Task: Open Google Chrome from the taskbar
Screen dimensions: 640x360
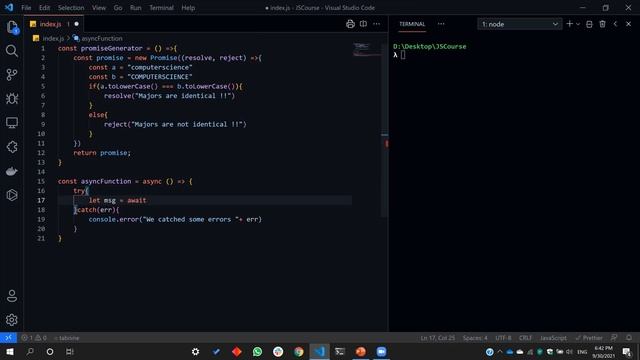Action: pyautogui.click(x=299, y=351)
